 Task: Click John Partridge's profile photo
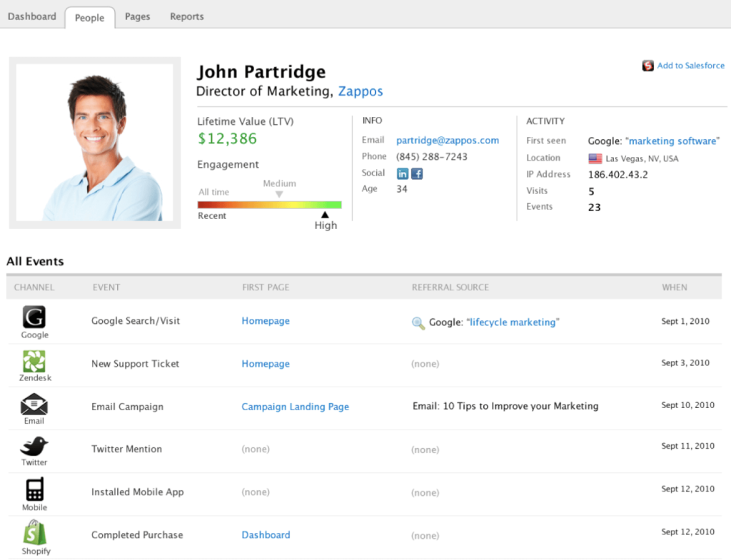pos(94,143)
